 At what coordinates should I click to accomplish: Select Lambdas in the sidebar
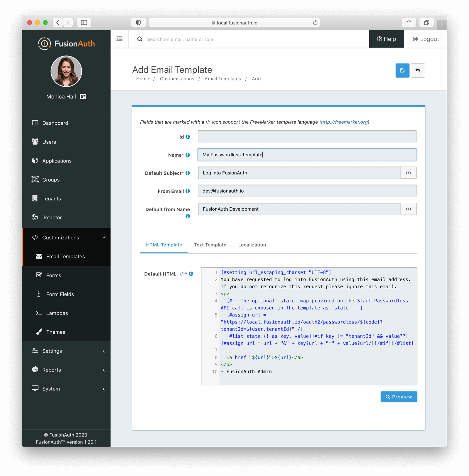click(x=66, y=313)
